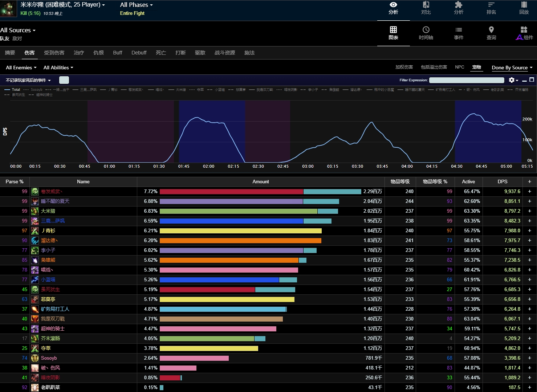Open the 排名 rankings icon
Screen dimensions: 537x392
[x=491, y=5]
